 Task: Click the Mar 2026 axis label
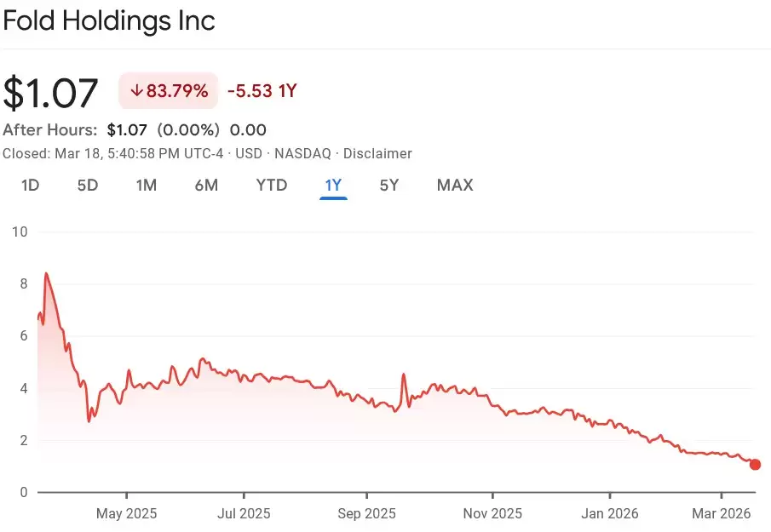pos(720,513)
